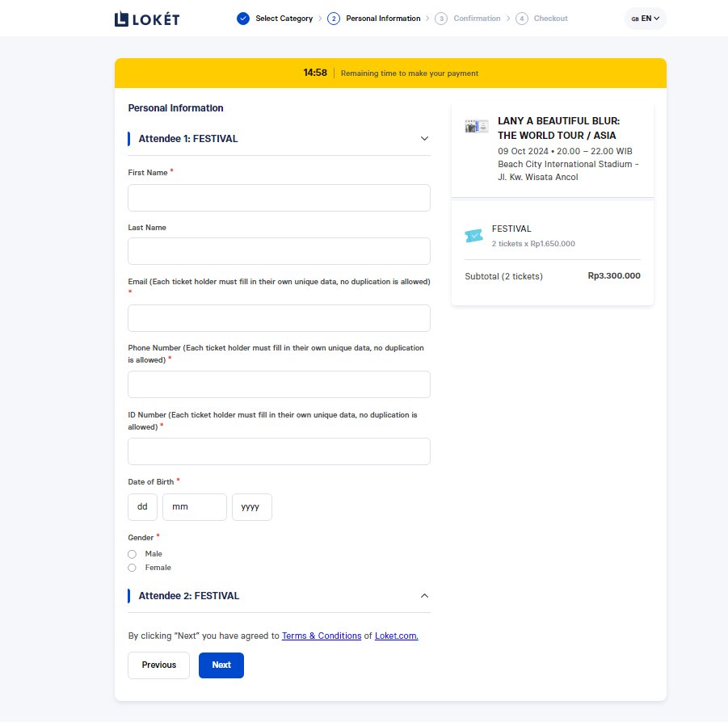Click the Rp3.300.000 subtotal amount

[614, 275]
